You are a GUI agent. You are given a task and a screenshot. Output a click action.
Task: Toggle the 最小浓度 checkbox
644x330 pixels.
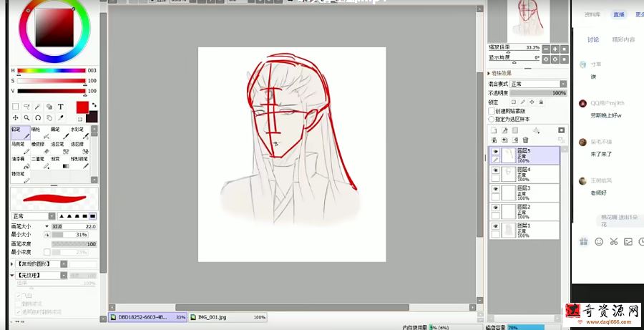click(47, 252)
